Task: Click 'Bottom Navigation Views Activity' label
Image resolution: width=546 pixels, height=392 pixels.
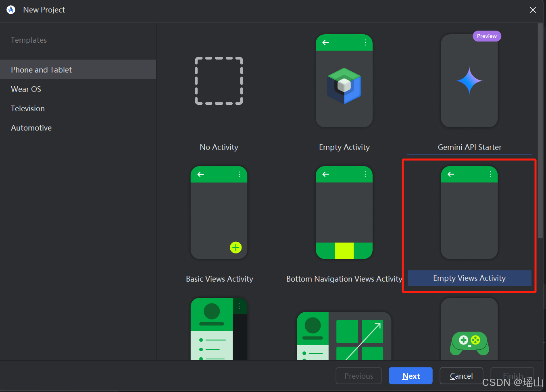Action: [x=344, y=279]
